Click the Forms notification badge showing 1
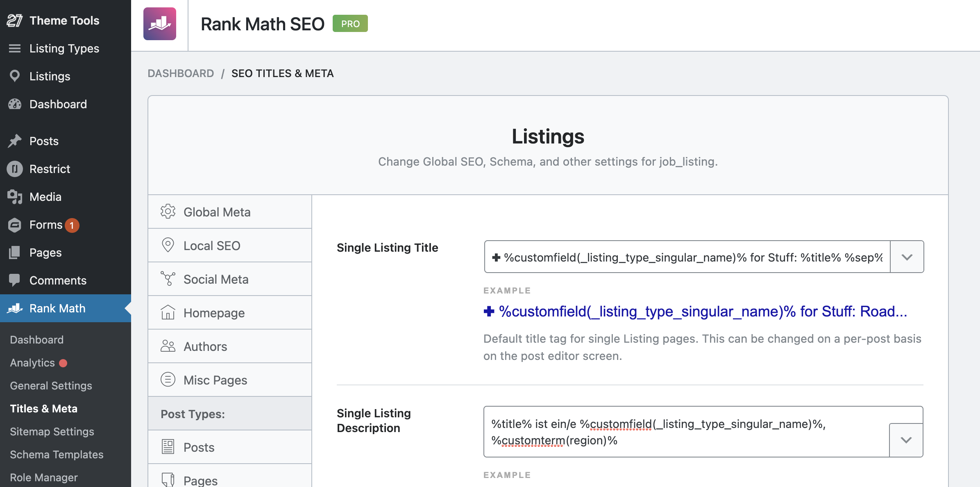Image resolution: width=980 pixels, height=487 pixels. click(x=72, y=225)
